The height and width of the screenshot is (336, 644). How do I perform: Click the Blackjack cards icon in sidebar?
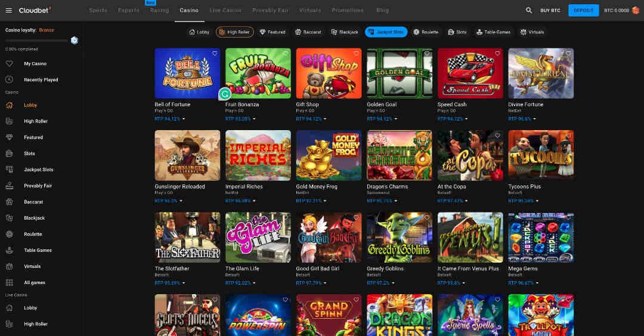pyautogui.click(x=10, y=218)
